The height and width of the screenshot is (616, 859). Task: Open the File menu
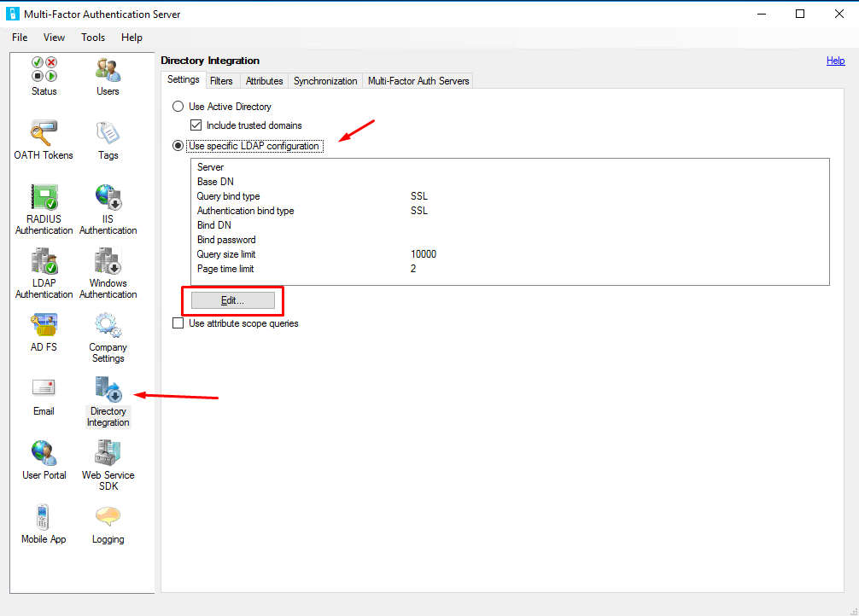tap(20, 38)
